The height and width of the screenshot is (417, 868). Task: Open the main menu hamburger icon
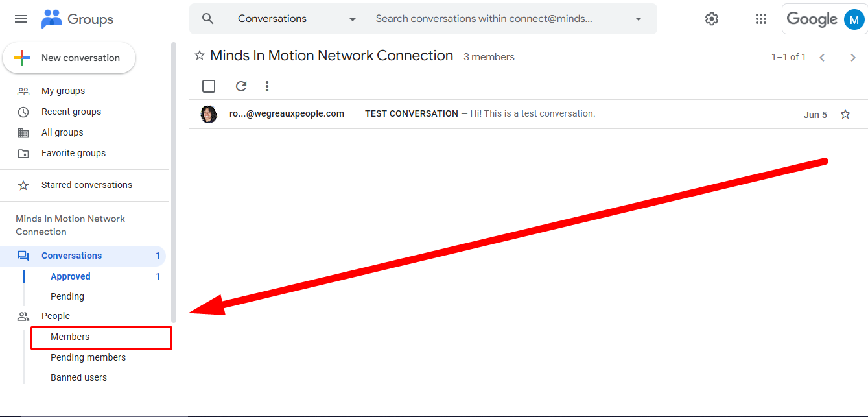coord(21,19)
